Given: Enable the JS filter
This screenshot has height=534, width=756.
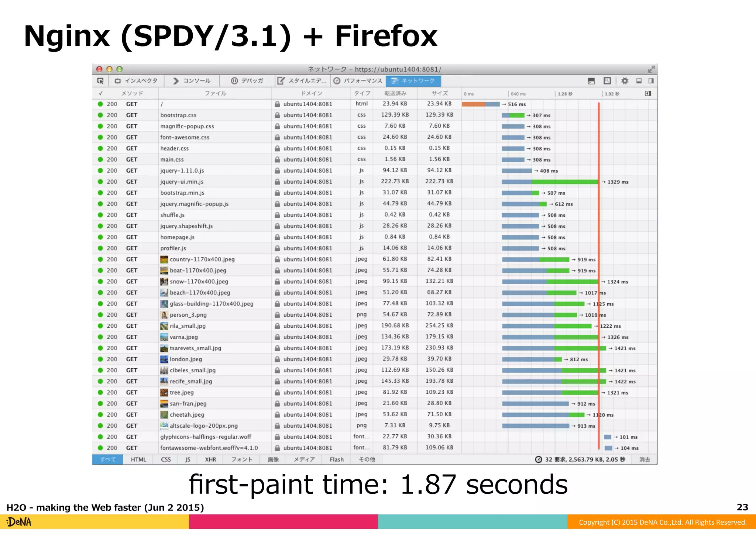Looking at the screenshot, I should 188,459.
